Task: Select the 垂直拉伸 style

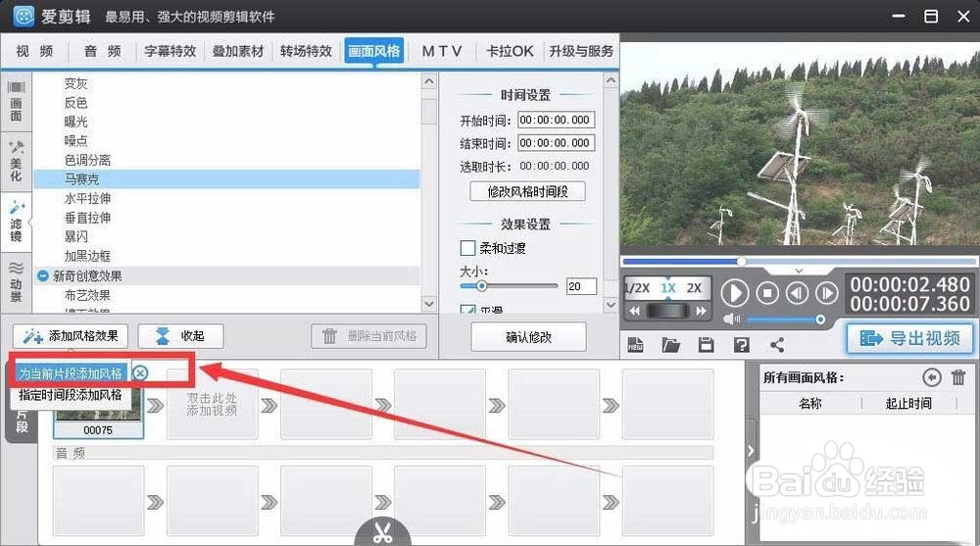Action: pos(87,218)
